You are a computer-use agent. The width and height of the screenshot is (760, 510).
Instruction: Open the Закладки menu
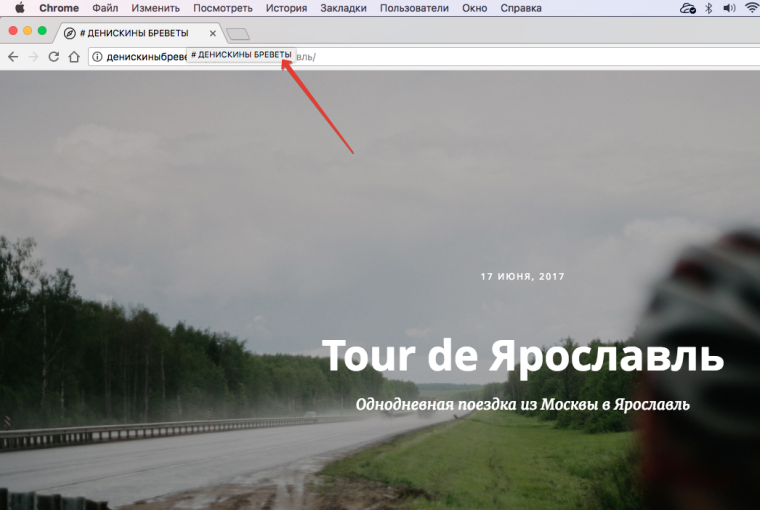click(343, 8)
